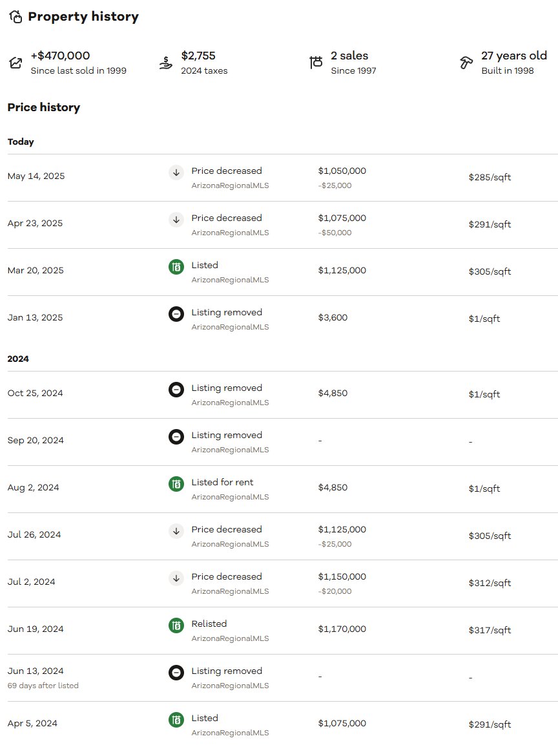Viewport: 558px width, 756px height.
Task: Click the price growth chart icon beside +$470,000
Action: click(x=15, y=63)
